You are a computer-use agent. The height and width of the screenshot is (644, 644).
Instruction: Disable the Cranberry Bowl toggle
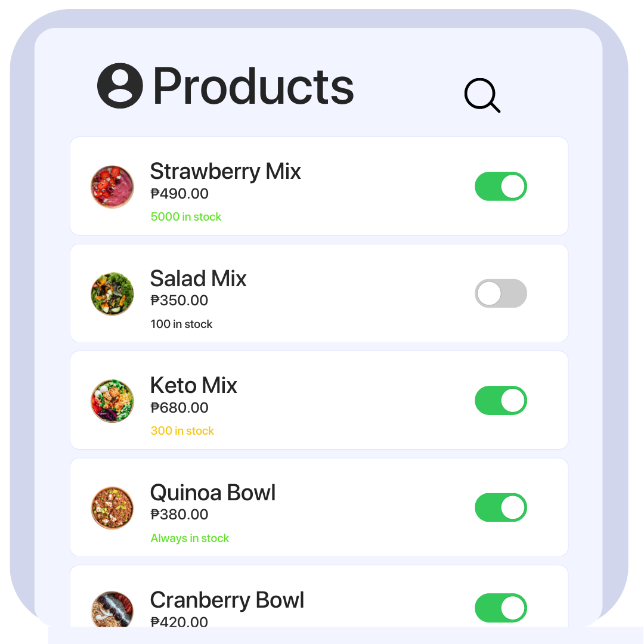coord(501,608)
